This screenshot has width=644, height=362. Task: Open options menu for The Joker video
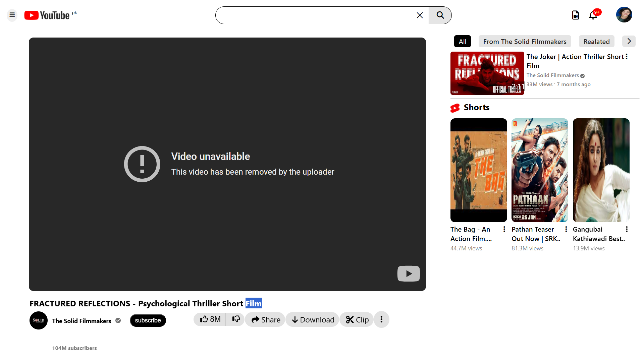tap(627, 57)
